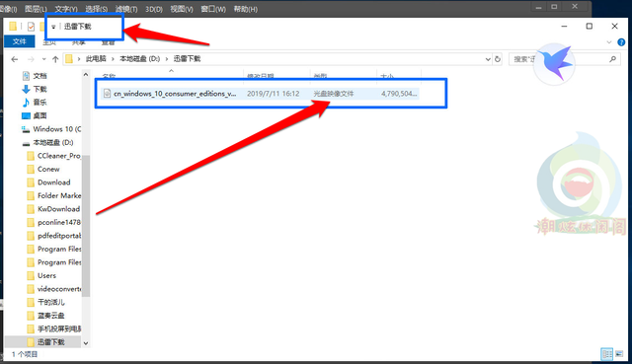The height and width of the screenshot is (364, 632).
Task: Expand the ribbon using the chevron
Action: click(609, 41)
